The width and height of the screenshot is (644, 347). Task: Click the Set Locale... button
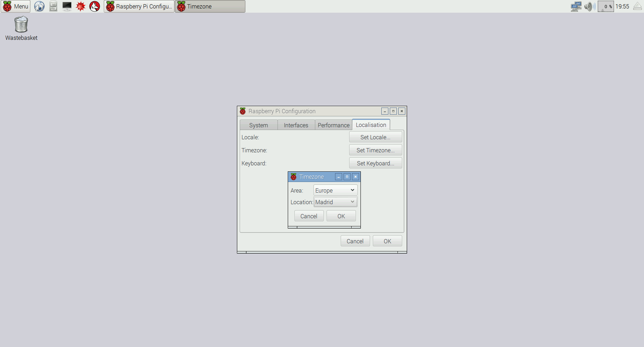(x=375, y=137)
